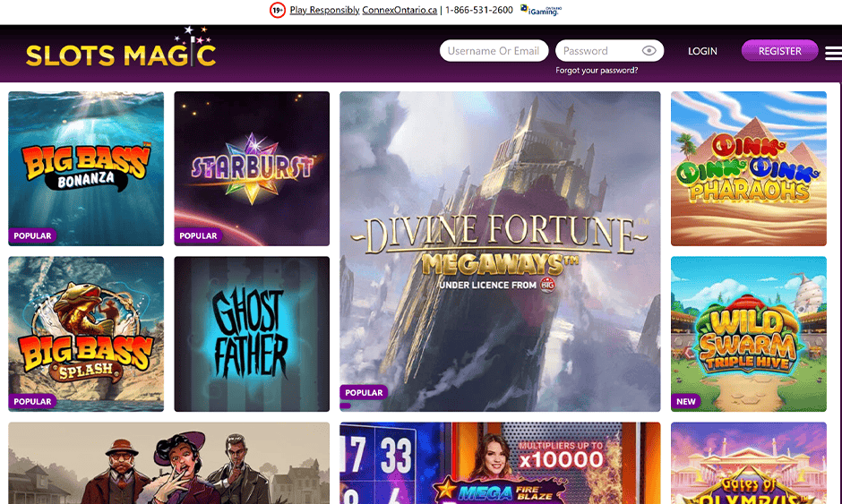
Task: Click the 19+ age restriction icon
Action: tap(277, 10)
